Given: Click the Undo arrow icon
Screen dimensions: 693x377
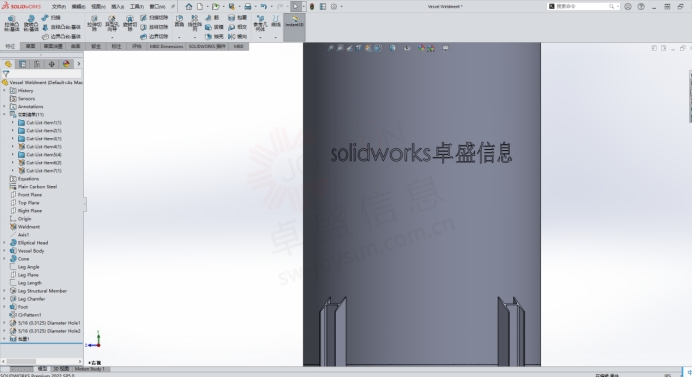Looking at the screenshot, I should [264, 7].
